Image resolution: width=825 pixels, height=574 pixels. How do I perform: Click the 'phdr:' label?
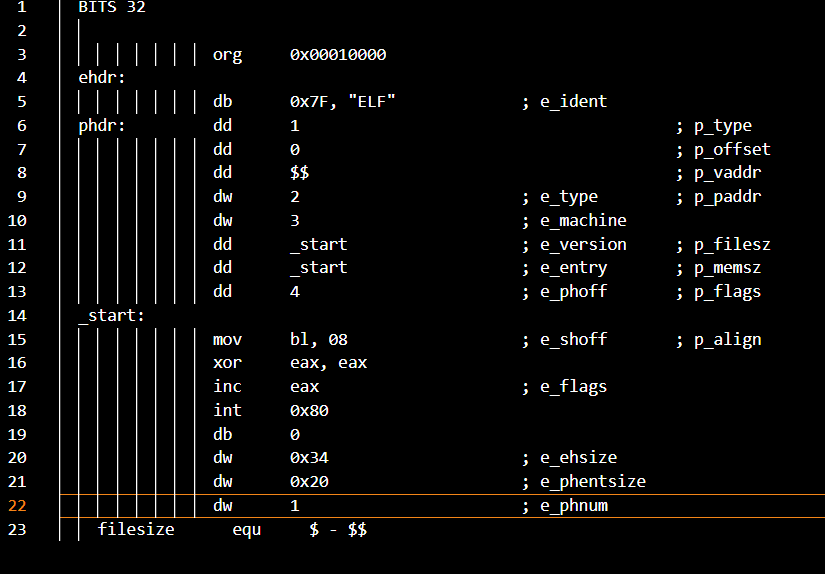coord(102,126)
